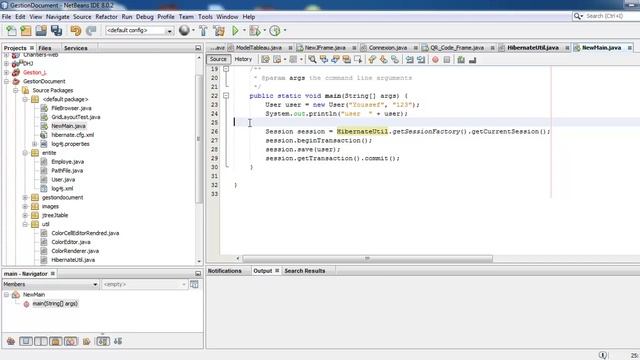
Task: Collapse the main method code fold
Action: coord(226,96)
